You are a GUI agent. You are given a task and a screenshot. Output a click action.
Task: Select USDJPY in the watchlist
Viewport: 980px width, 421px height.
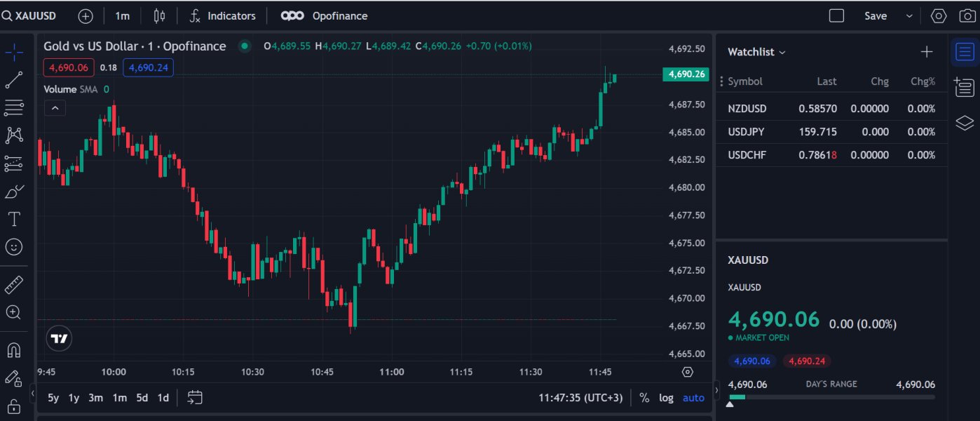coord(747,132)
